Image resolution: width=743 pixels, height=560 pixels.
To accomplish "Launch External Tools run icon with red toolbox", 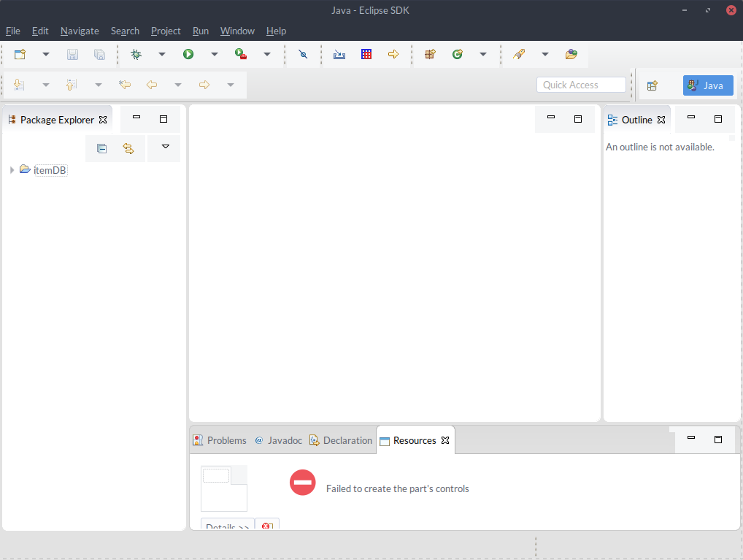I will click(x=241, y=55).
